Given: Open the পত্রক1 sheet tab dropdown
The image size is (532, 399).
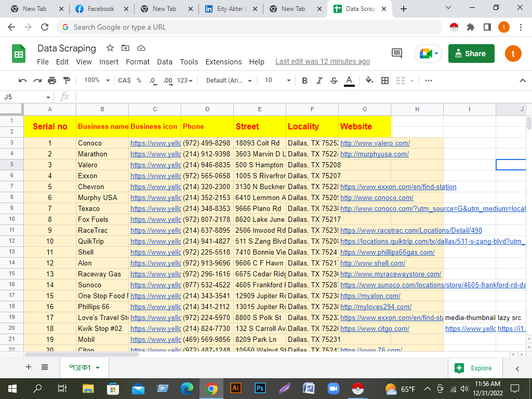Looking at the screenshot, I should point(98,368).
